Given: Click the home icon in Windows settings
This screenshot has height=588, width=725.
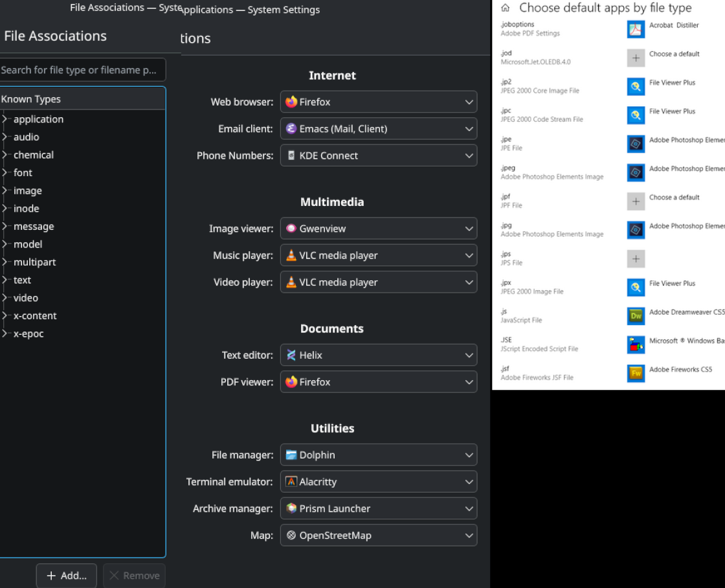Looking at the screenshot, I should tap(506, 8).
